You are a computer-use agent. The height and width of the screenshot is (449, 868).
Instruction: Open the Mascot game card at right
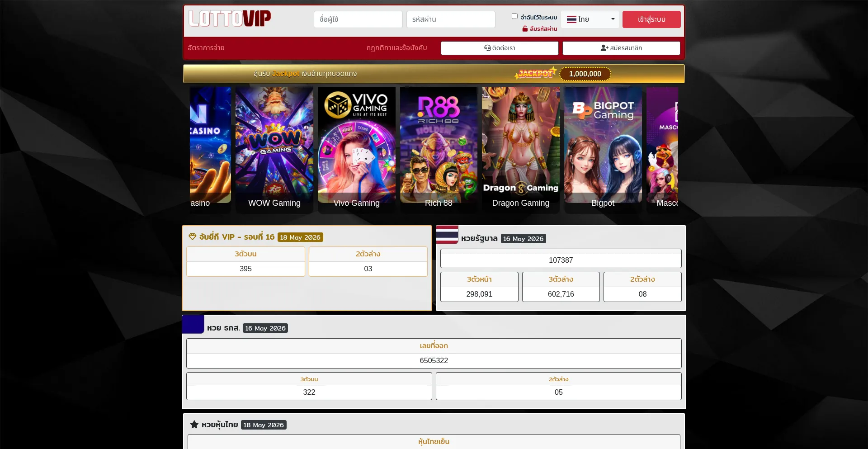(662, 150)
